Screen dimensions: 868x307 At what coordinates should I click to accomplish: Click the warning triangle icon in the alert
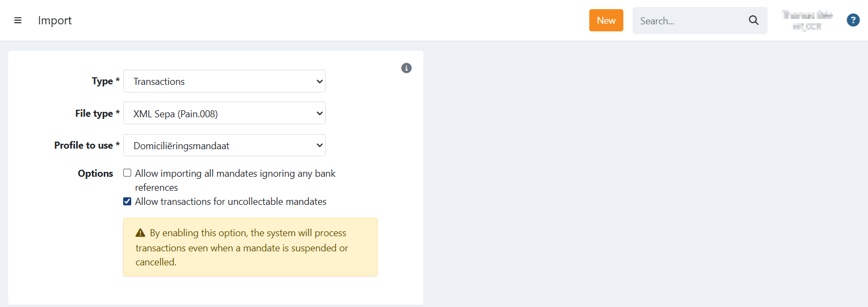point(140,233)
